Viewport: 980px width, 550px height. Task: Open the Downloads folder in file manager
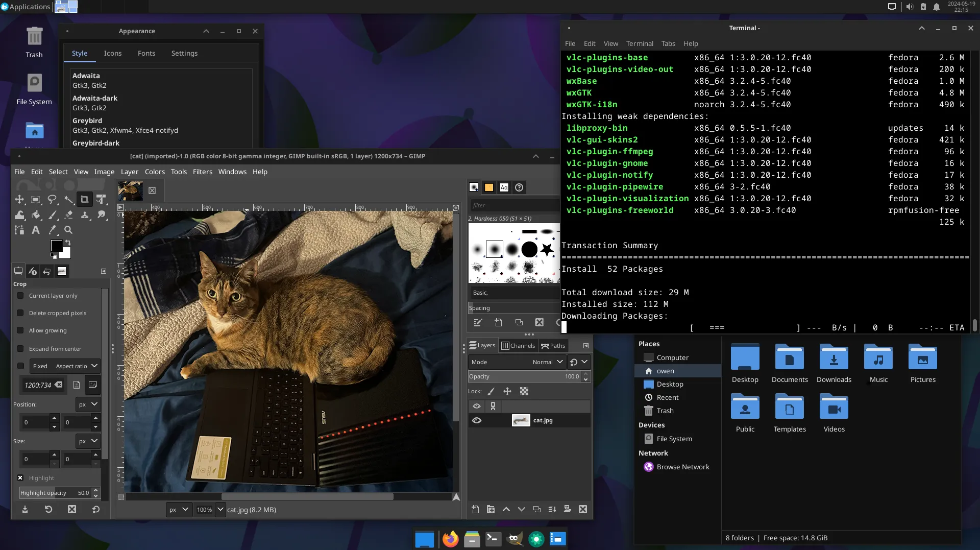tap(834, 363)
